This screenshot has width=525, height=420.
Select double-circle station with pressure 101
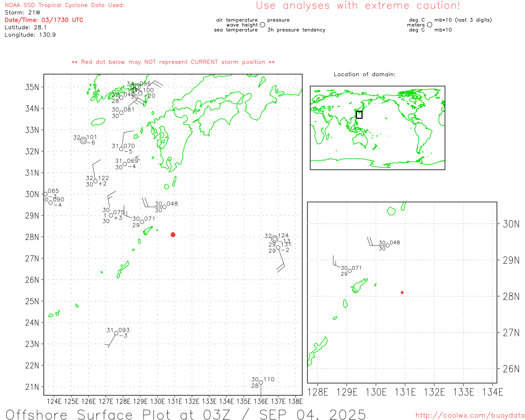(84, 141)
